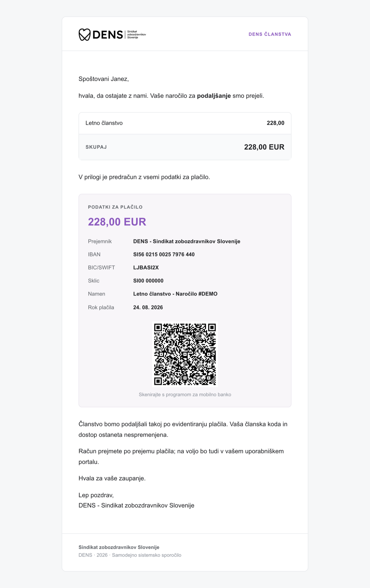Select the IBAN number SI56 0215 0025 7976 440
This screenshot has height=588, width=370.
click(x=164, y=254)
